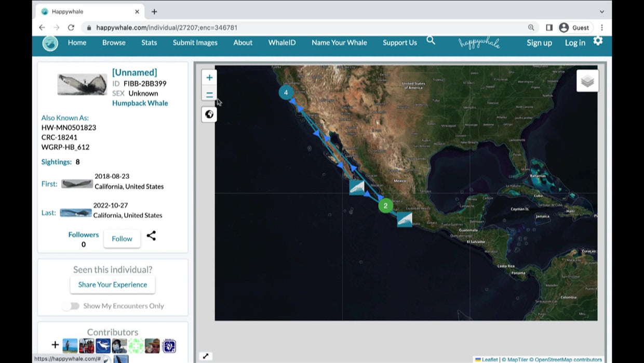
Task: Open the map layers selector
Action: (x=587, y=81)
